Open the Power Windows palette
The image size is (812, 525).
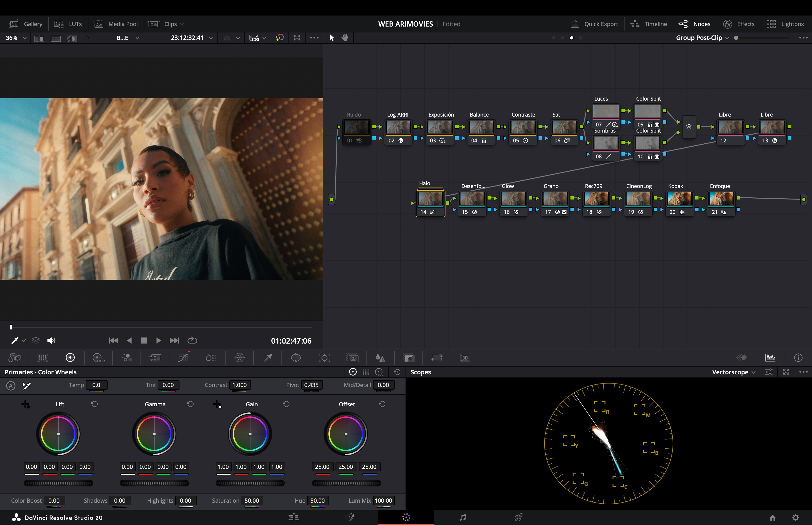(297, 358)
